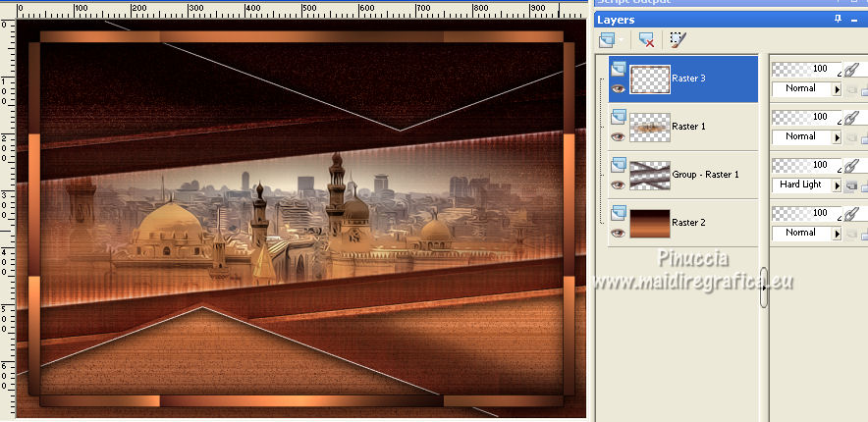Image resolution: width=868 pixels, height=422 pixels.
Task: Toggle the Layers palette auto-hide pin
Action: pyautogui.click(x=839, y=20)
